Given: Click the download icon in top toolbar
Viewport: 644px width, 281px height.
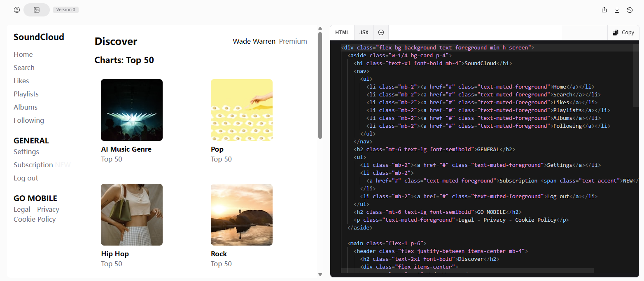Looking at the screenshot, I should [x=617, y=10].
